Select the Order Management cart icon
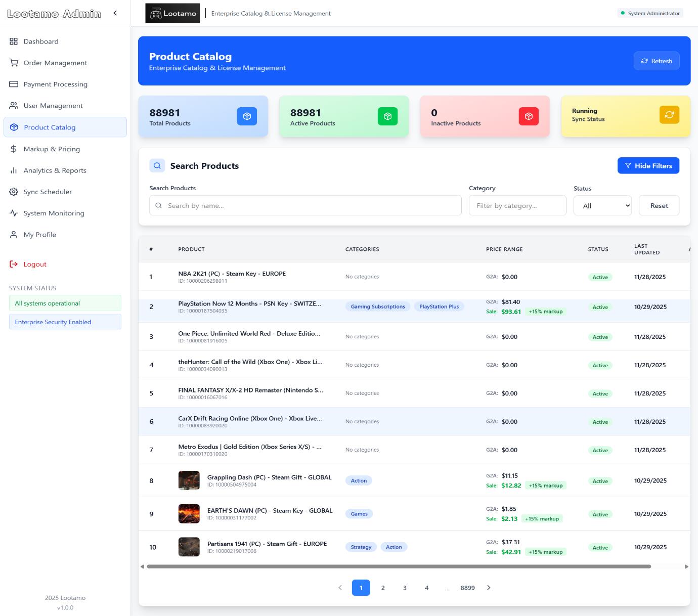The image size is (698, 616). 14,63
